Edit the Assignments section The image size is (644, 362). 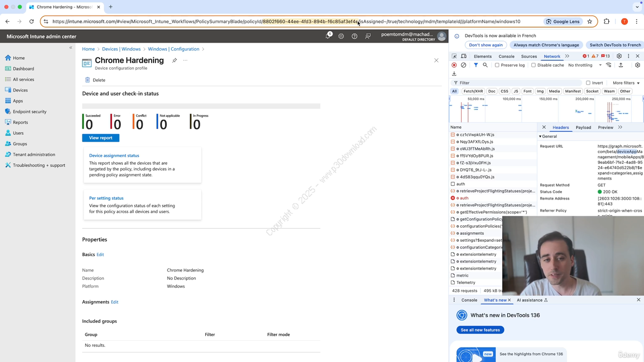115,302
